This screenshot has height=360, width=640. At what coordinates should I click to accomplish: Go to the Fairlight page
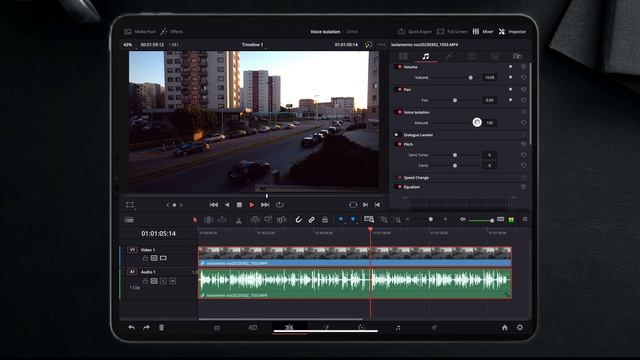(398, 327)
